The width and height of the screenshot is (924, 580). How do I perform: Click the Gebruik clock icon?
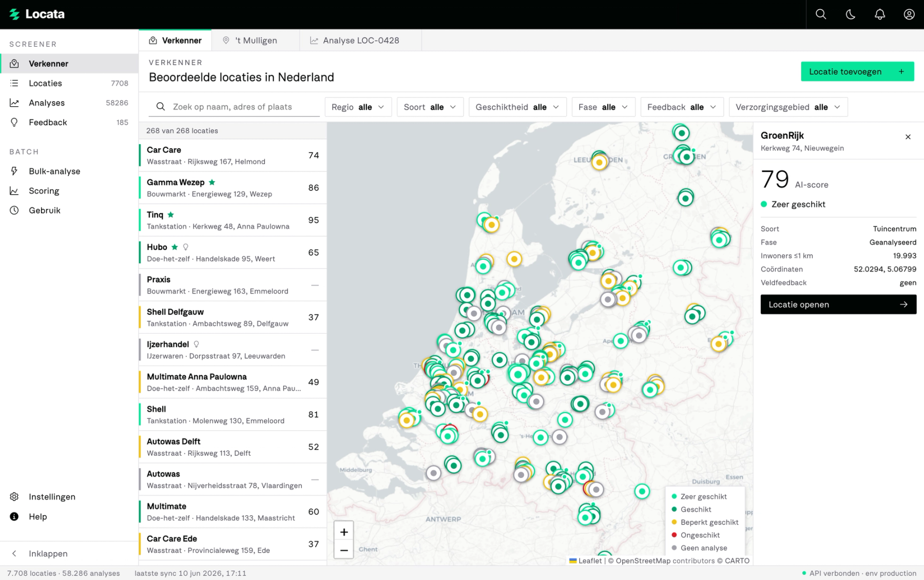14,210
